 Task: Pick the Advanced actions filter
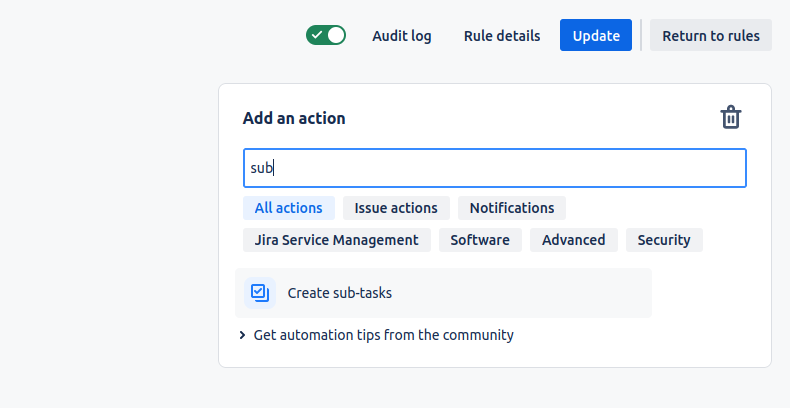point(573,240)
